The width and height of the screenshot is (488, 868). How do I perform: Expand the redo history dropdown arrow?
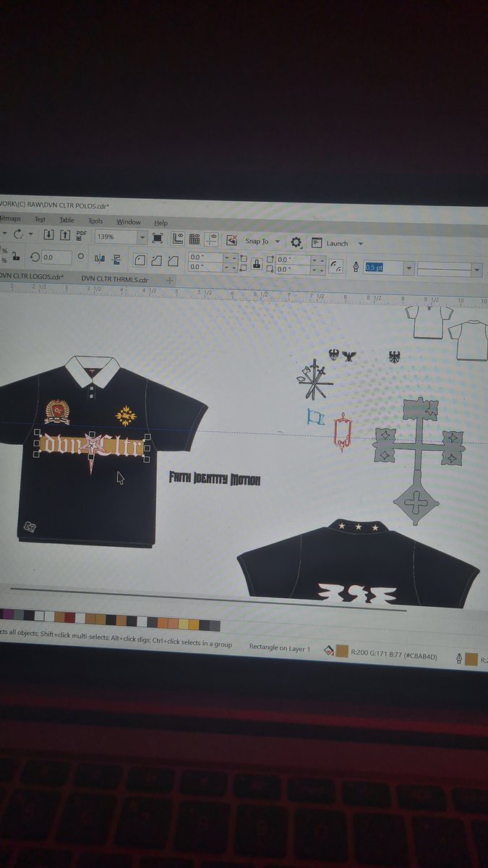tap(30, 234)
